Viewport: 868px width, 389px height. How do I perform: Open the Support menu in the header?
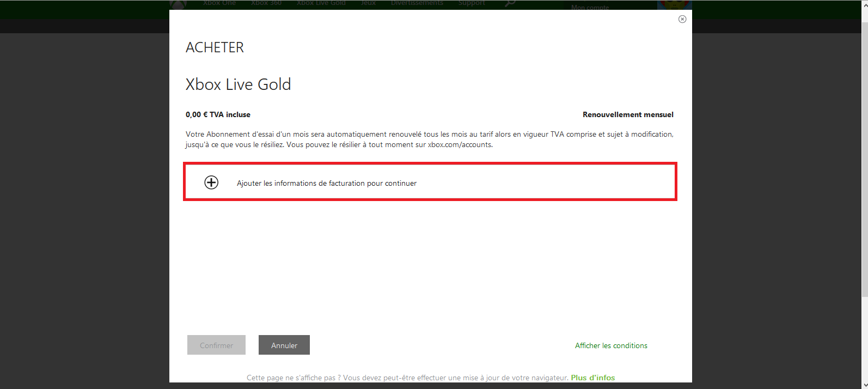click(x=472, y=3)
